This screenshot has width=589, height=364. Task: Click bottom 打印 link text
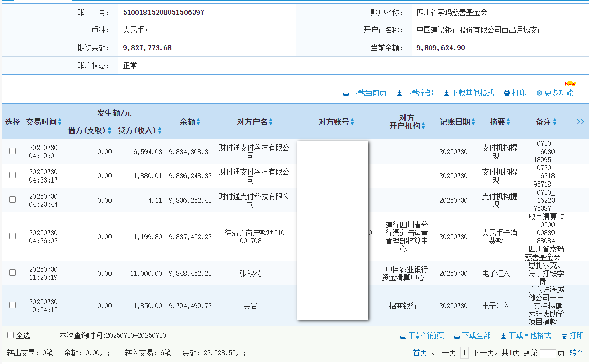tap(577, 336)
